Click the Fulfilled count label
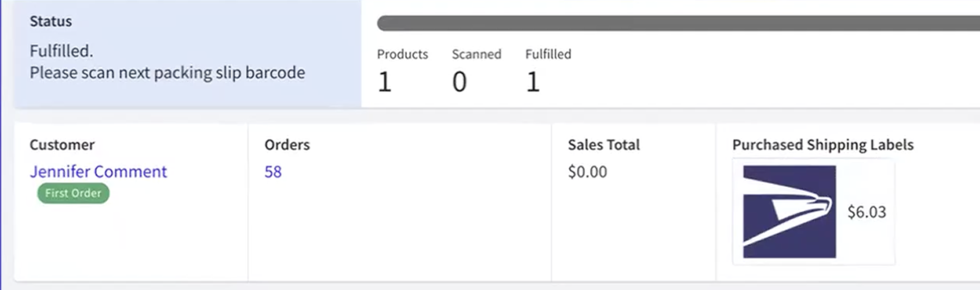Screen dimensions: 980x290 pos(548,54)
